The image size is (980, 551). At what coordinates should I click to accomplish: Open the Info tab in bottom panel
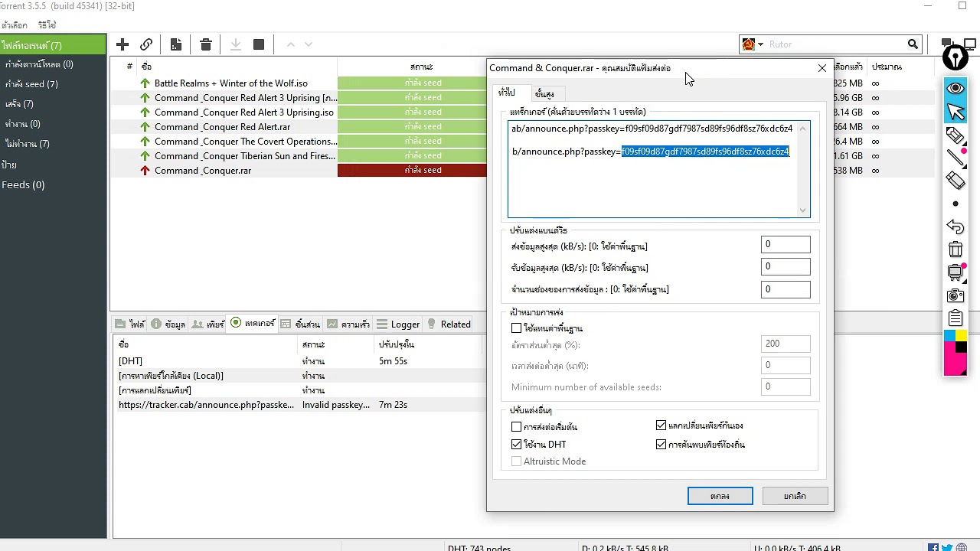tap(168, 324)
